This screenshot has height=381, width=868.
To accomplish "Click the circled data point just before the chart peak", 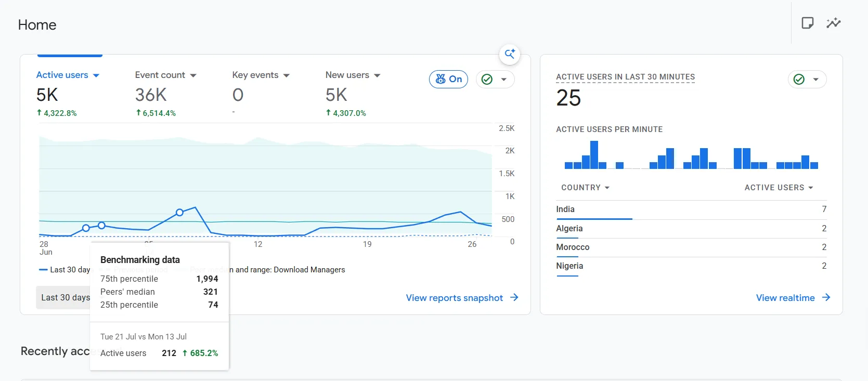I will pyautogui.click(x=179, y=213).
